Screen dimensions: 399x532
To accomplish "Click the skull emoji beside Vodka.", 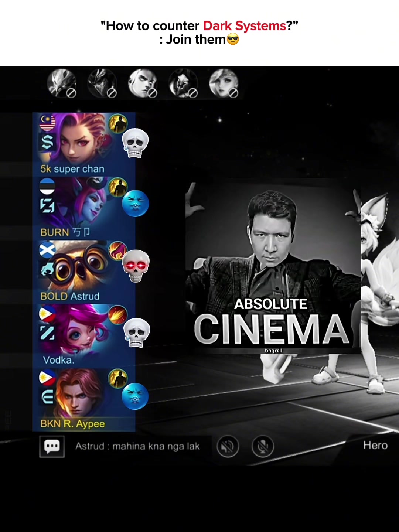I will (136, 333).
